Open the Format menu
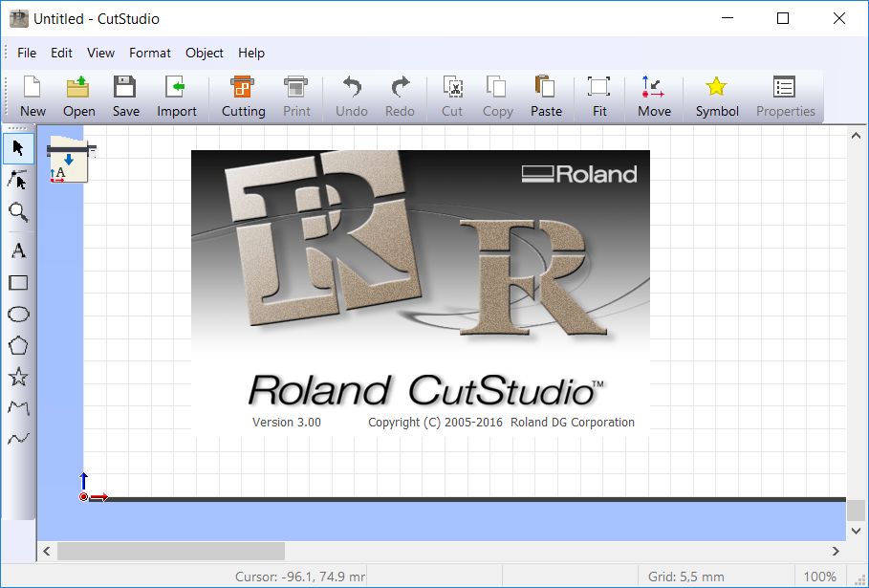 150,53
